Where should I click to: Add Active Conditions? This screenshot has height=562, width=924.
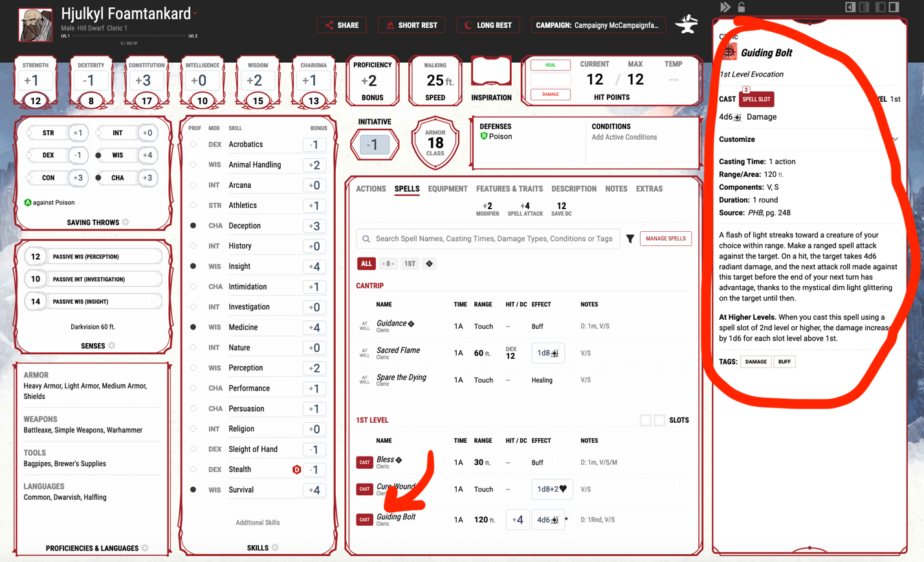pyautogui.click(x=624, y=137)
